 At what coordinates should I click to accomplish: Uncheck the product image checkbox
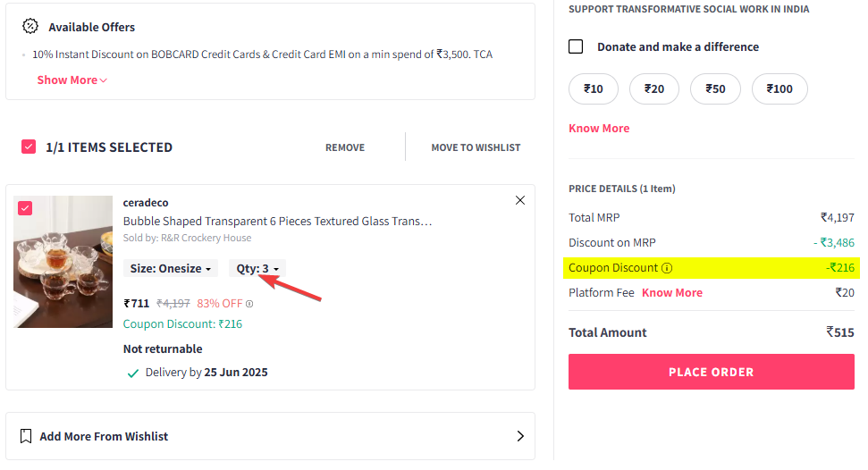pyautogui.click(x=25, y=208)
